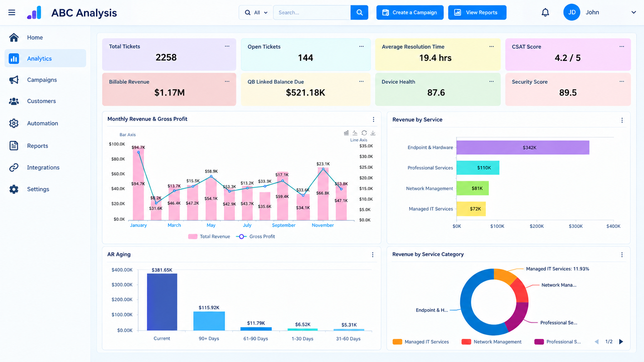Open Security Score card options
This screenshot has height=362, width=644.
pyautogui.click(x=622, y=81)
